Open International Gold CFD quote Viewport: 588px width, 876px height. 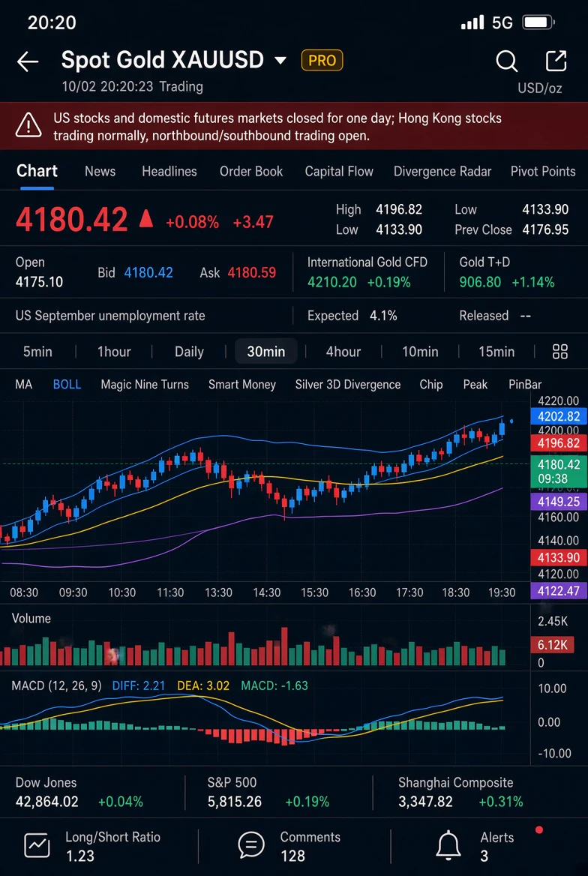pyautogui.click(x=367, y=272)
